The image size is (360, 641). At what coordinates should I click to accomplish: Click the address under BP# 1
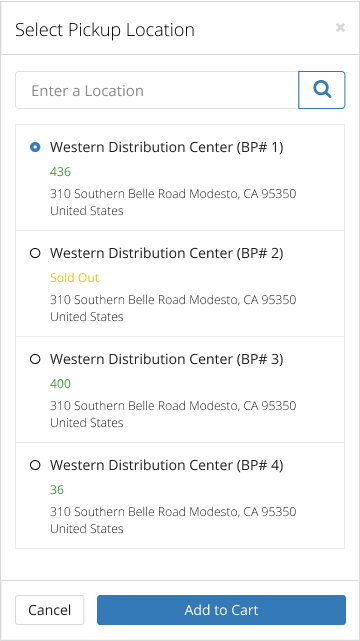(x=173, y=202)
